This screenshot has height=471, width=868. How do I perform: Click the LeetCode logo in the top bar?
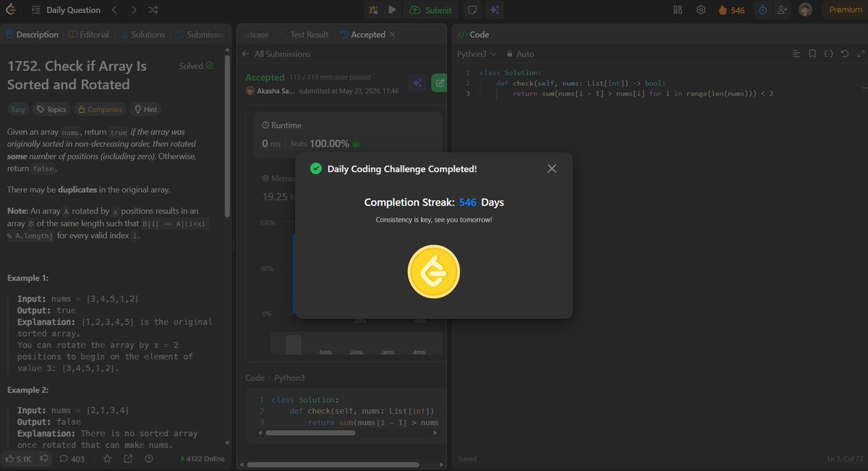[12, 10]
